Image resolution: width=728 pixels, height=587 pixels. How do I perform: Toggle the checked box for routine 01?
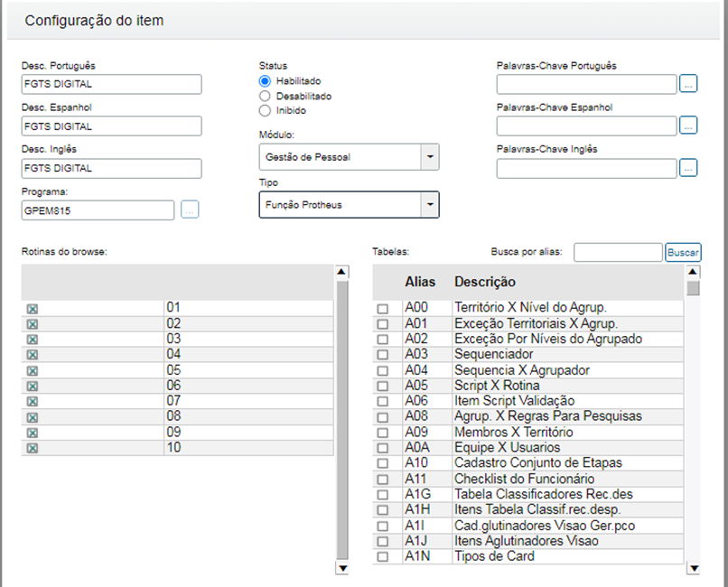point(33,309)
